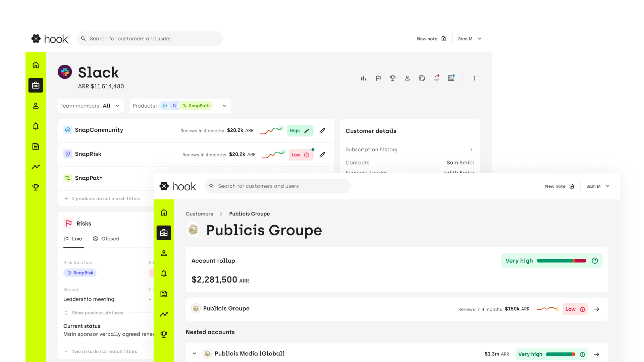Click New note in the Publicis window
This screenshot has width=644, height=362.
pyautogui.click(x=559, y=186)
